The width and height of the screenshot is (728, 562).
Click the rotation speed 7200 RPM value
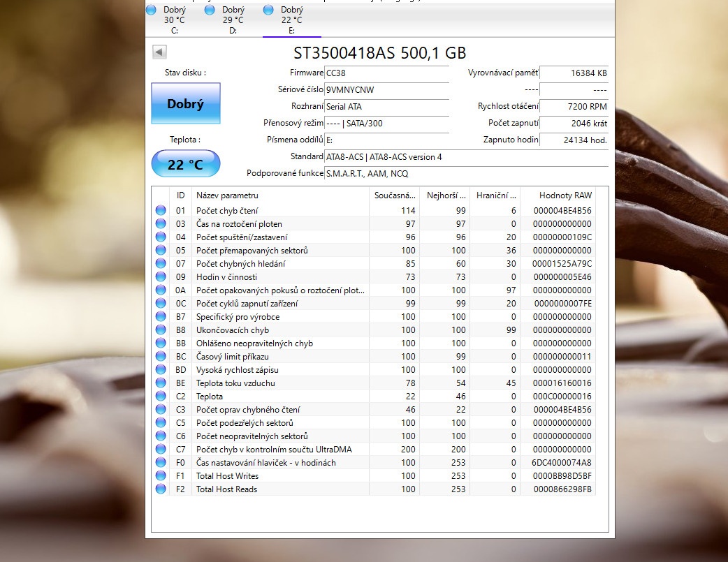coord(574,106)
